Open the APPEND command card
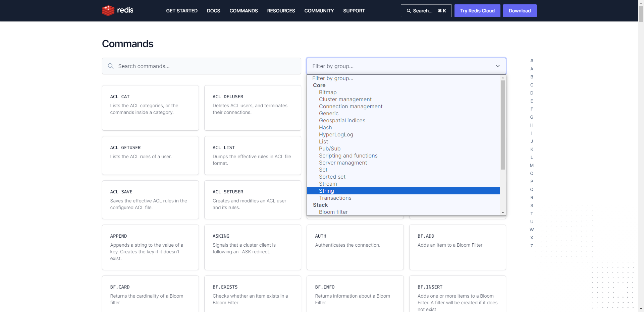Screen dimensions: 644x312 pyautogui.click(x=150, y=247)
